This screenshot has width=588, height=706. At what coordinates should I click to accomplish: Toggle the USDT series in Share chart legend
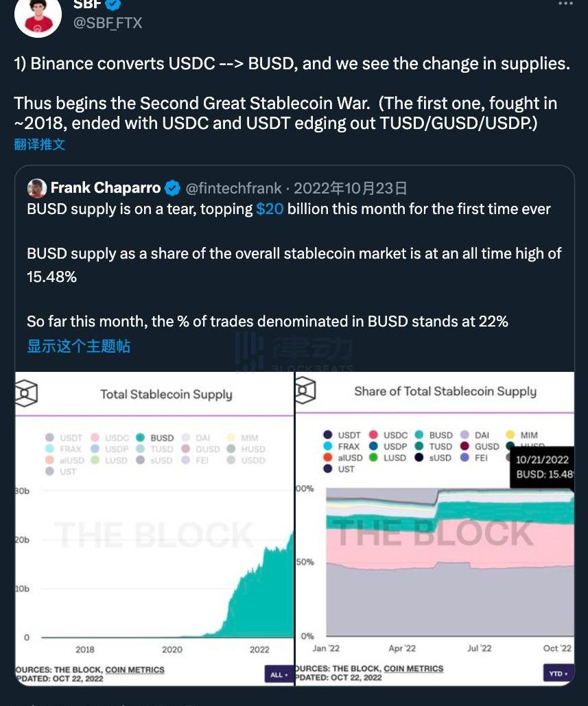[342, 435]
